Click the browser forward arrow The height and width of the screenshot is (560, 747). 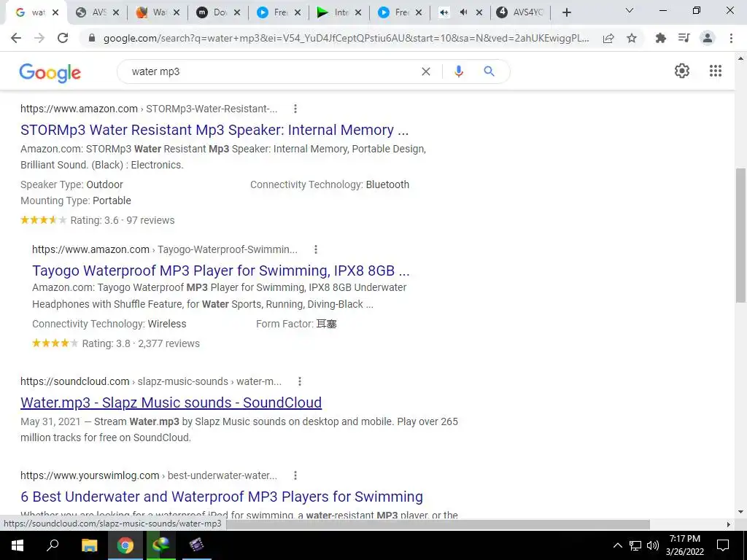[x=39, y=38]
